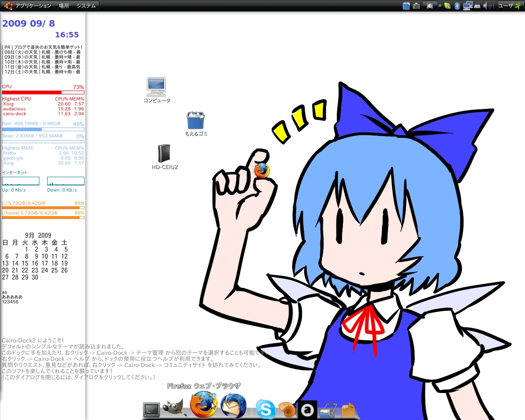The image size is (525, 420).
Task: Click the Down: 0 Kb/s network label
Action: pyautogui.click(x=62, y=190)
